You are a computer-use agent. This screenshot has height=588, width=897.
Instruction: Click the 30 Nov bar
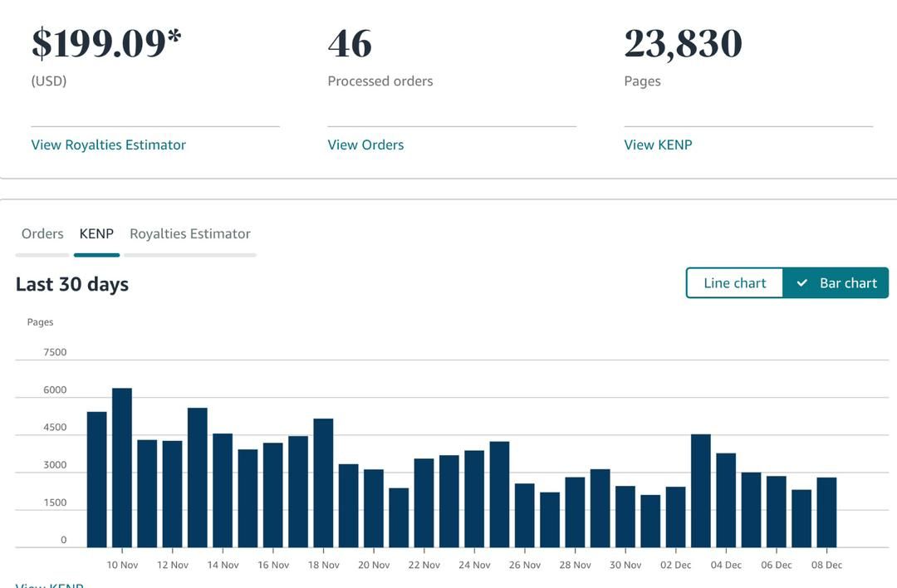pyautogui.click(x=625, y=517)
